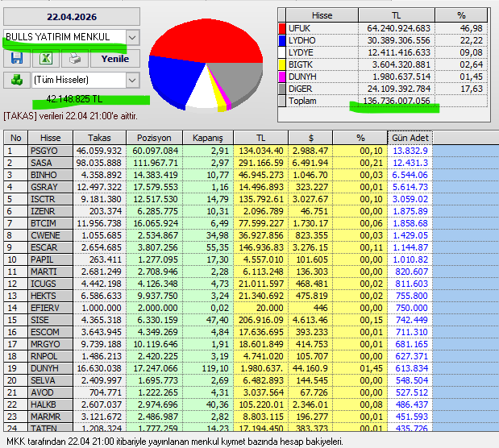Click the printer icon
499x448 pixels.
coord(75,59)
